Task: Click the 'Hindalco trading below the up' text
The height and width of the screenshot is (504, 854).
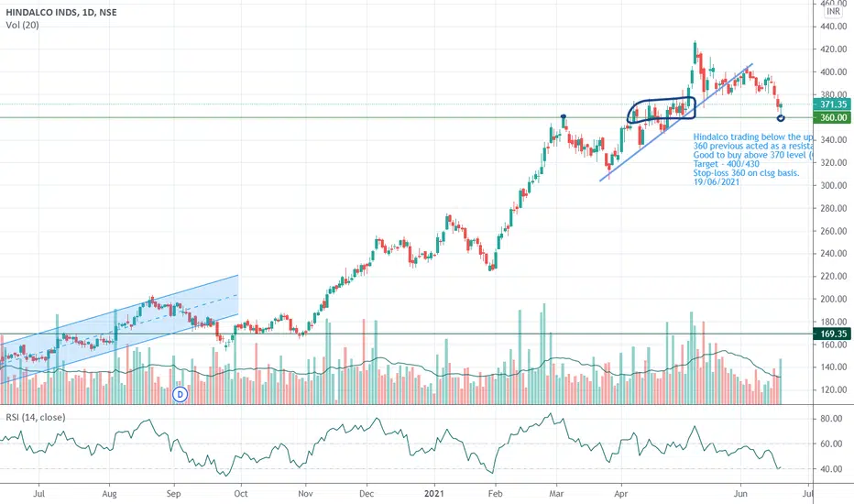Action: [x=752, y=137]
